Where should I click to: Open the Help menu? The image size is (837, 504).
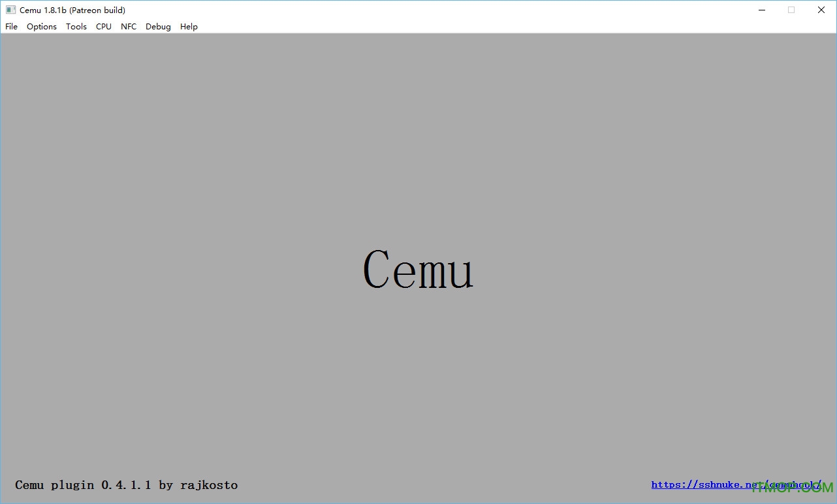point(189,27)
